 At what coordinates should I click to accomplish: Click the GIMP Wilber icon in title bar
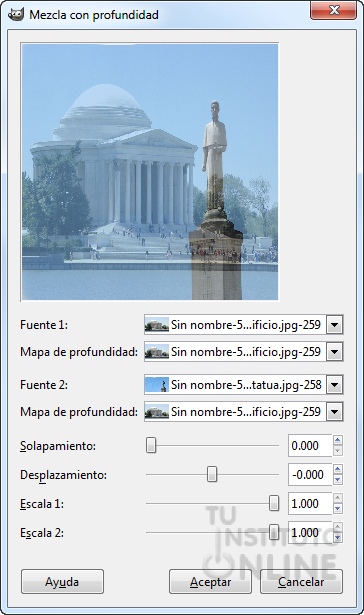[16, 15]
